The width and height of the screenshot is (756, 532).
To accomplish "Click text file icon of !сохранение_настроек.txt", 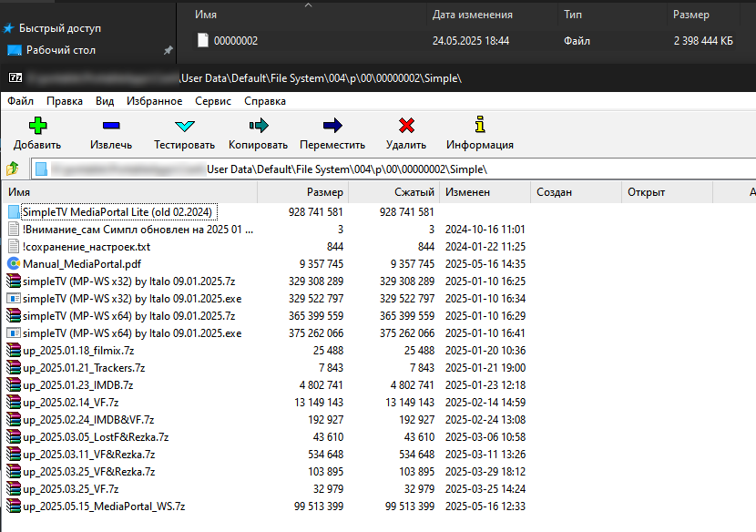I will (14, 247).
